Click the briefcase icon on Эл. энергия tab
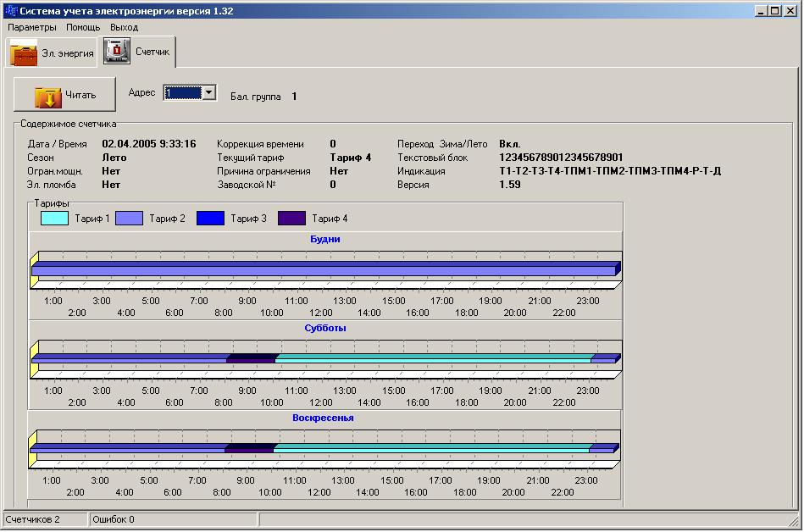804x532 pixels. [24, 54]
